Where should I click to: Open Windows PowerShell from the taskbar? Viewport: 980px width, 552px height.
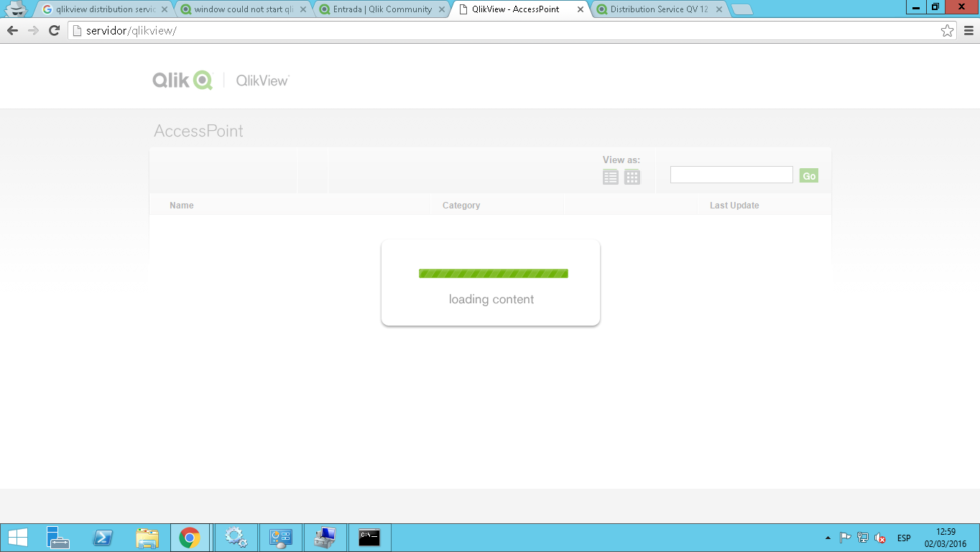point(103,538)
